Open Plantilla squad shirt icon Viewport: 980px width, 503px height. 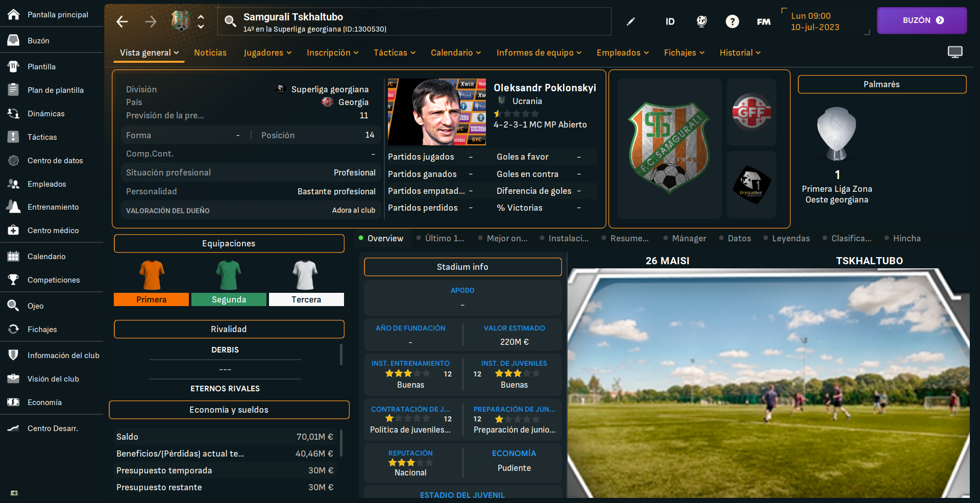(14, 66)
